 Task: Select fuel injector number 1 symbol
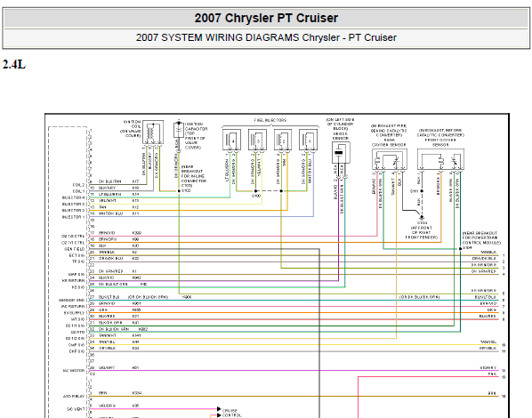pos(309,140)
